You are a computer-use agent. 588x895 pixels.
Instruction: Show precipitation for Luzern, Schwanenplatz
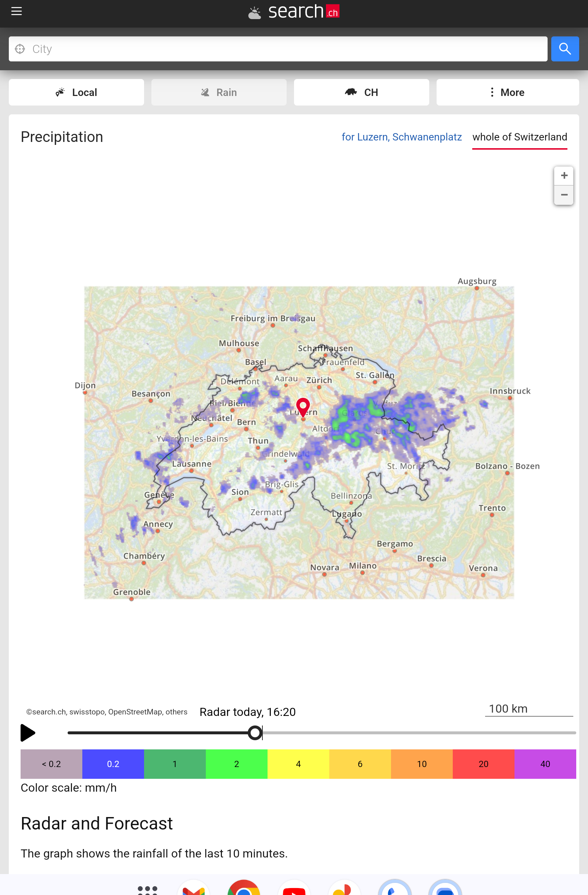point(401,137)
